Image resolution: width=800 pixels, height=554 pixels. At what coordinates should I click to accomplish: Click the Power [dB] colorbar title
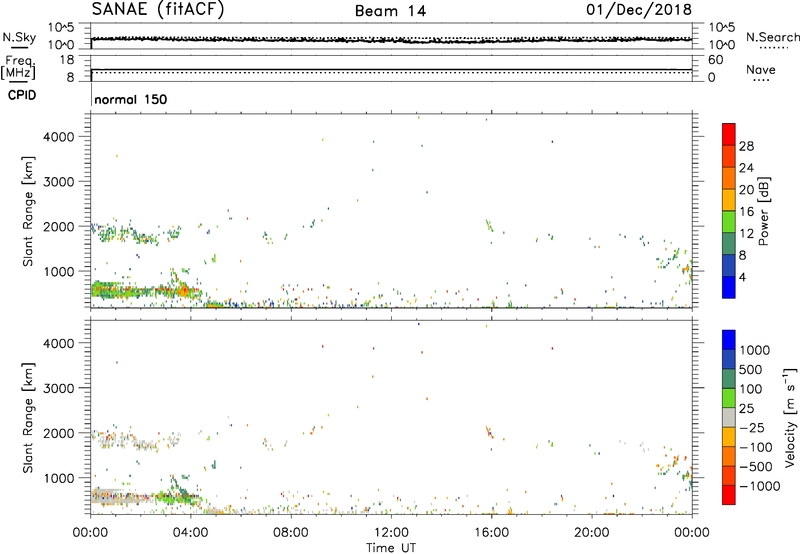764,211
